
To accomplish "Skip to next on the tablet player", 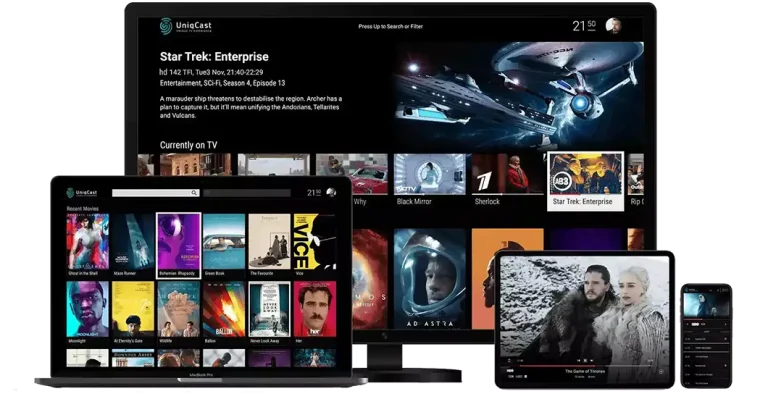I will click(592, 360).
